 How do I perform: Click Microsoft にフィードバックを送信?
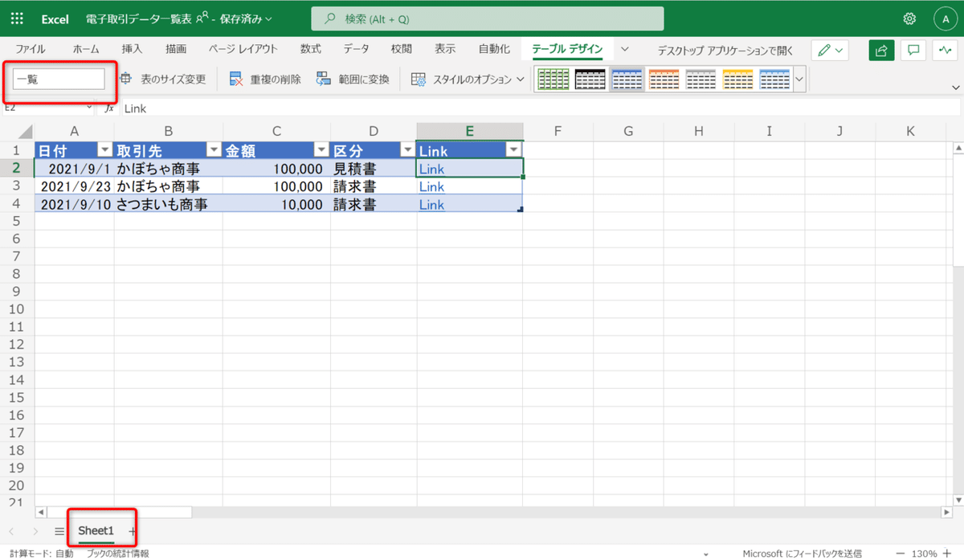tap(802, 554)
